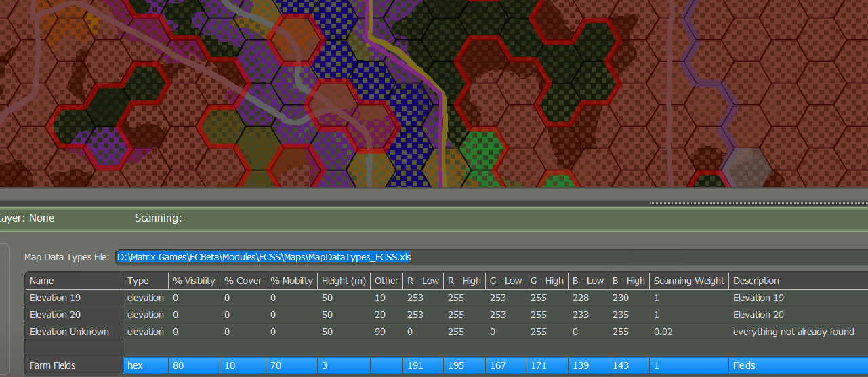Select the Farm Fields name cell
The width and height of the screenshot is (868, 377).
click(x=75, y=365)
